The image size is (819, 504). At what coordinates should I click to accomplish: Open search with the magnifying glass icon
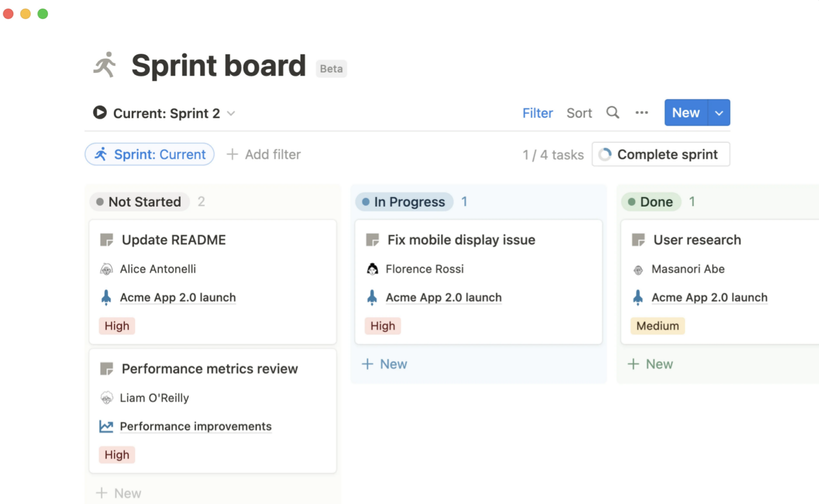click(x=612, y=112)
